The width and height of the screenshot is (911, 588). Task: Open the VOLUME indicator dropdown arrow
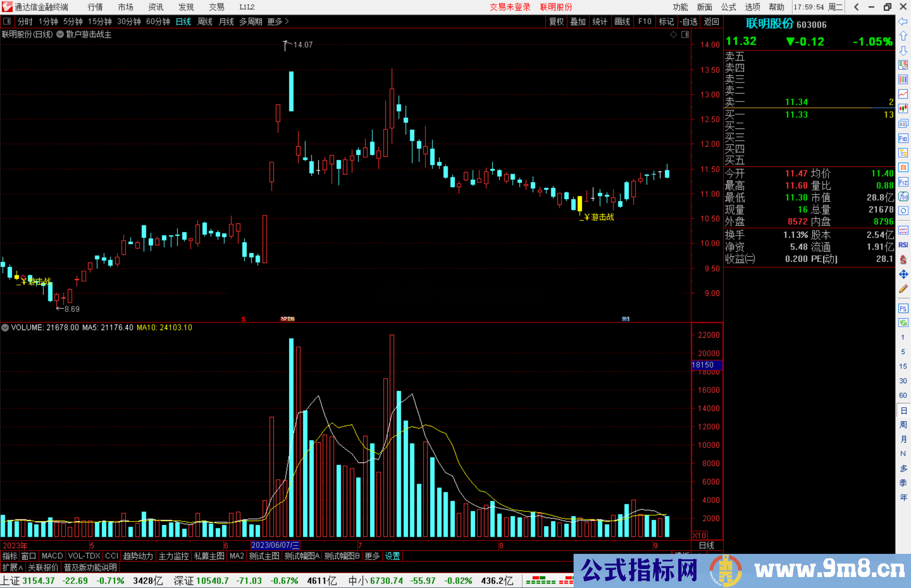[x=5, y=328]
